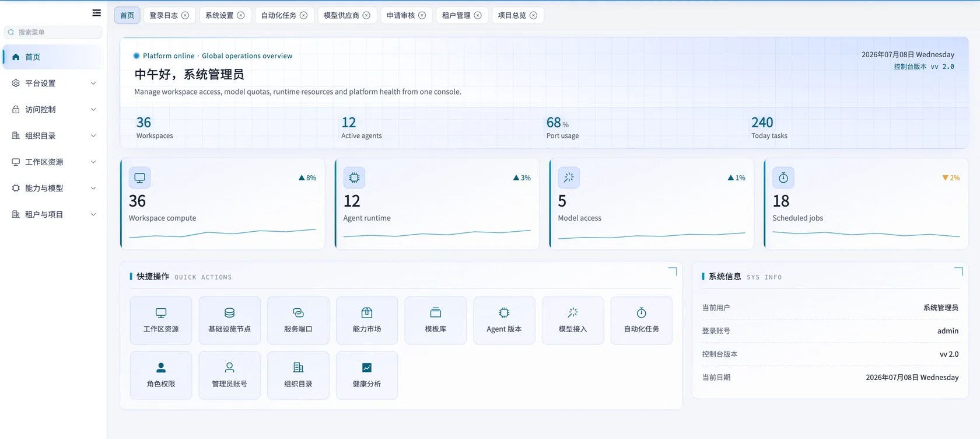Close the 租户管理 tab

tap(478, 16)
